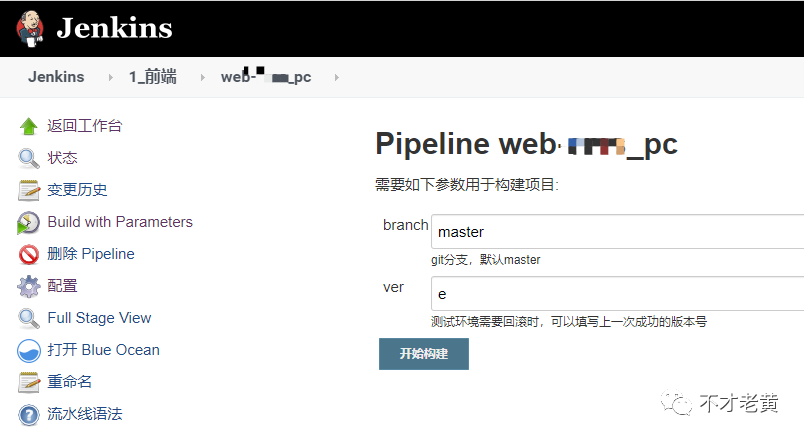Viewport: 804px width, 438px height.
Task: Click the Pipeline web-..._pc page heading
Action: click(x=527, y=144)
